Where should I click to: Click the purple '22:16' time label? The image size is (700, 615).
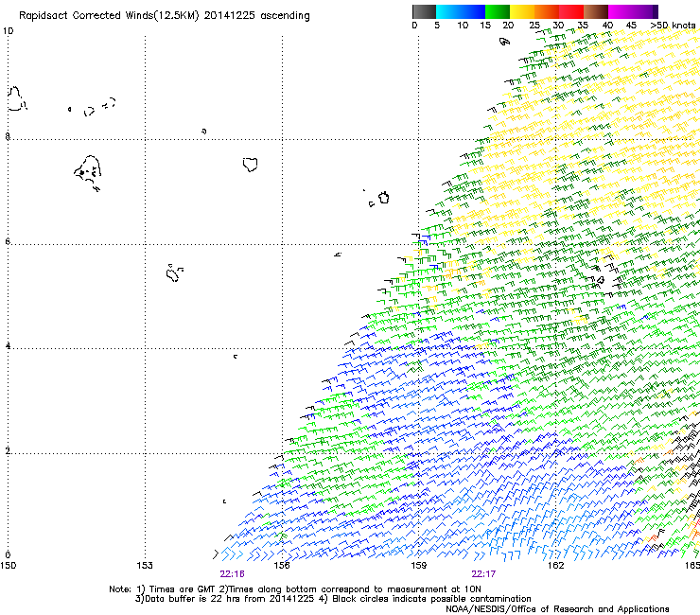click(x=232, y=574)
